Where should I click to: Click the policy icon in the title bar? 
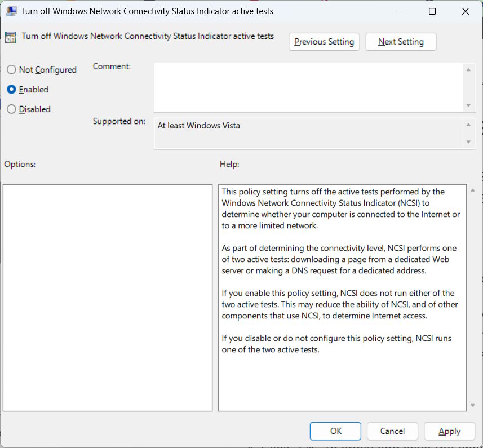point(12,11)
